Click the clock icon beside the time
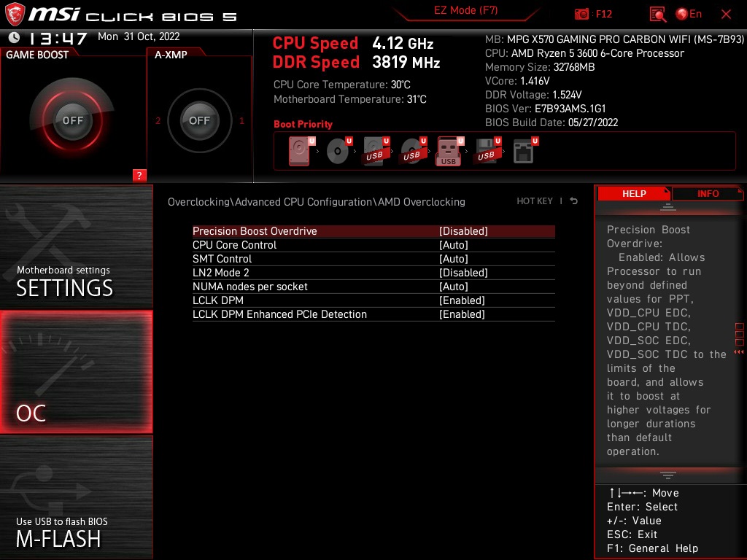747x560 pixels. [15, 37]
